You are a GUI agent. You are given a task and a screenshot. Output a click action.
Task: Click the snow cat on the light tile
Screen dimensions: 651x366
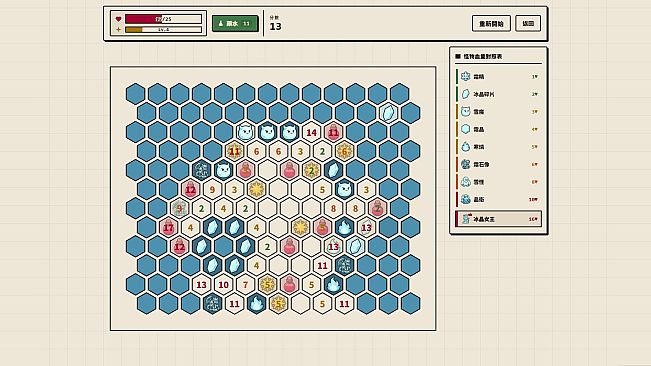tap(245, 132)
